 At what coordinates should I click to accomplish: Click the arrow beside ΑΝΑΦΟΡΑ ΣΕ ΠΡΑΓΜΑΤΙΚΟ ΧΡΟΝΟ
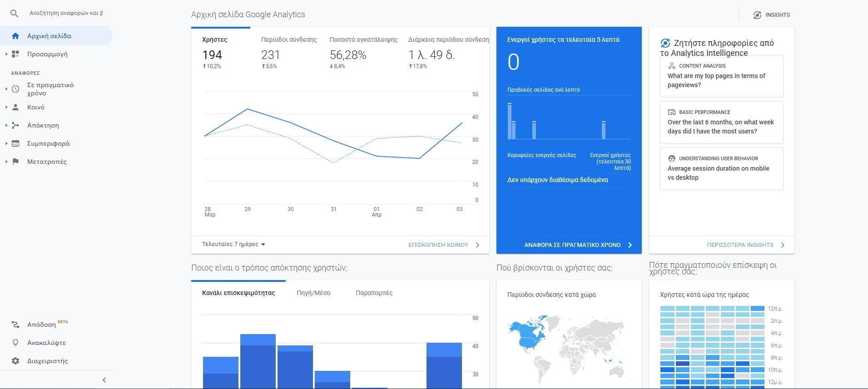630,245
